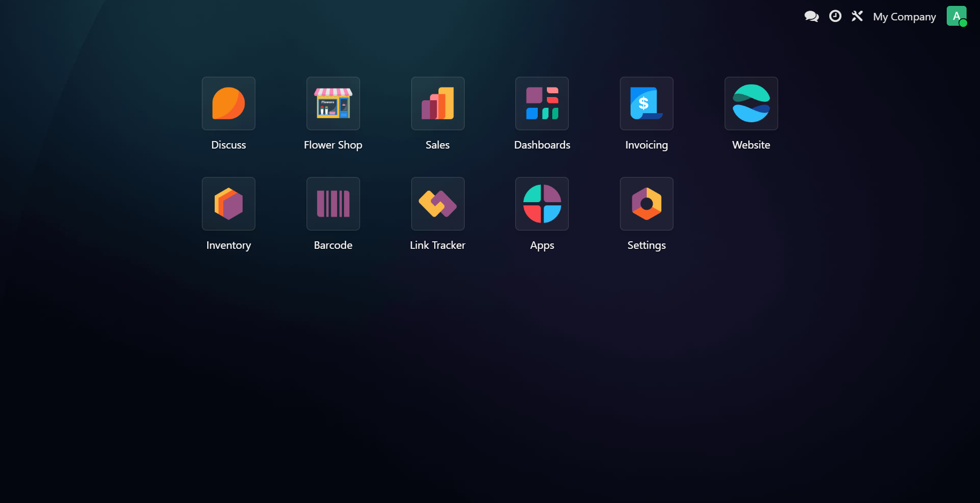Screen dimensions: 980x503
Task: Click the Link Tracker label text
Action: 437,245
